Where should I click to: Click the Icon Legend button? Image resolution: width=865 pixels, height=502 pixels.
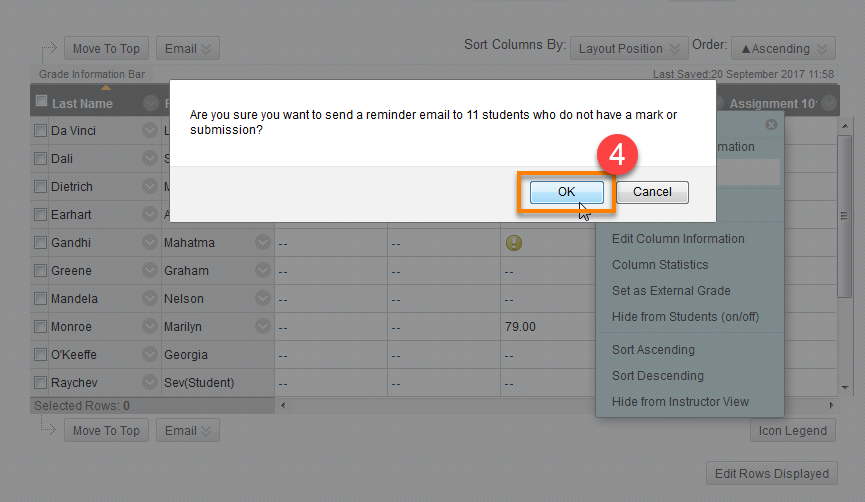792,431
